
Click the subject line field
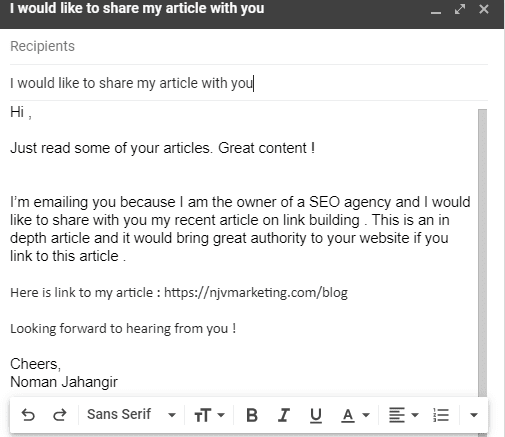[249, 83]
